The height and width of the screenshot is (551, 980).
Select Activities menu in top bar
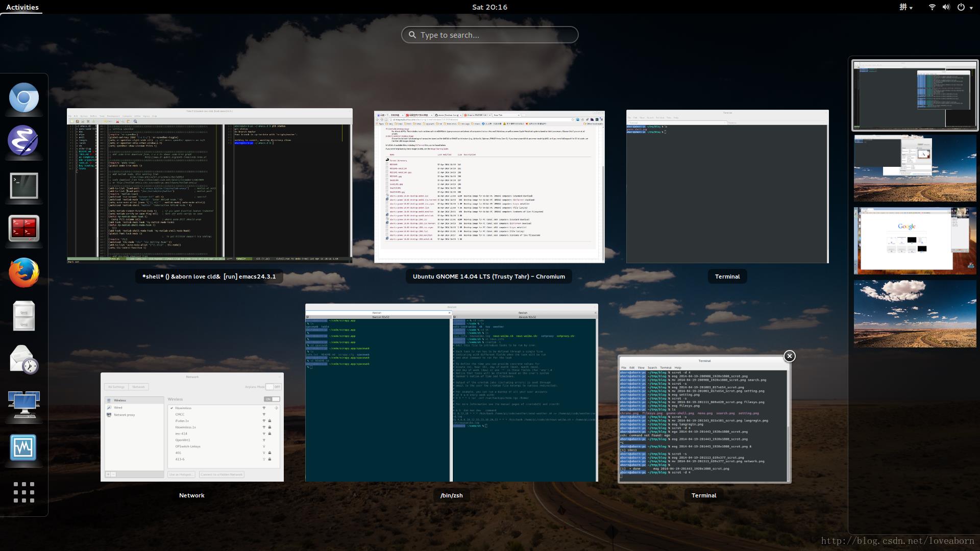point(22,6)
